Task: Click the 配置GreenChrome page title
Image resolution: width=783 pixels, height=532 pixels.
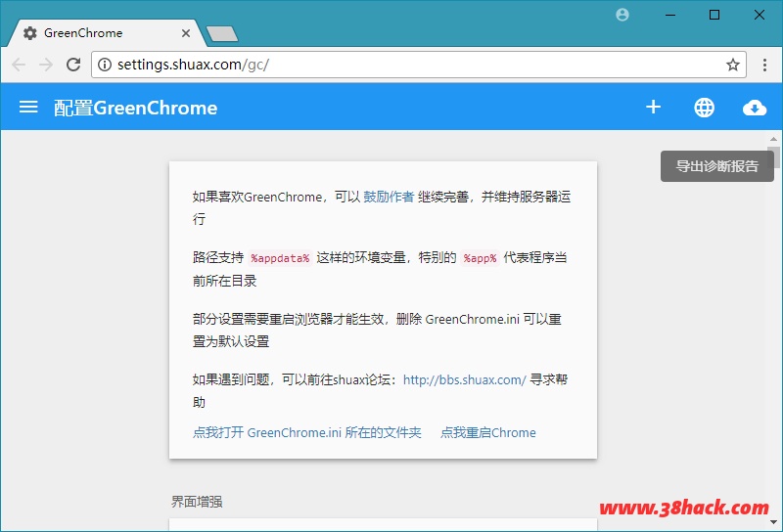Action: tap(135, 108)
